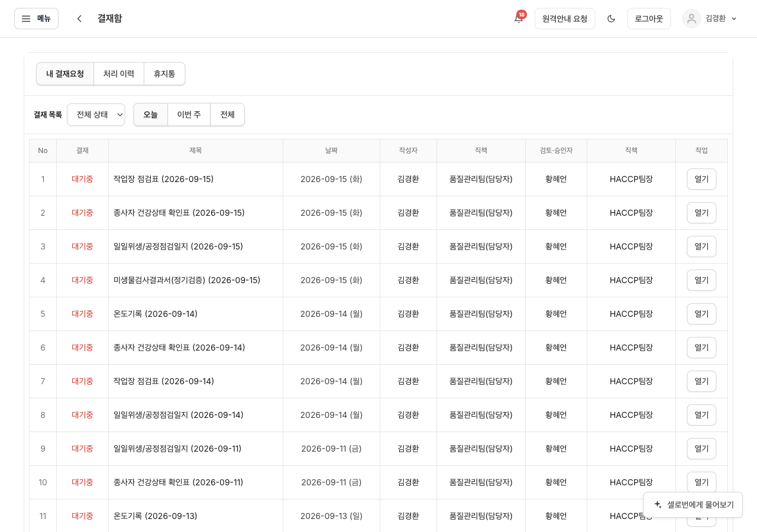The width and height of the screenshot is (757, 532).
Task: Switch to the 처리 이력 tab
Action: (x=119, y=74)
